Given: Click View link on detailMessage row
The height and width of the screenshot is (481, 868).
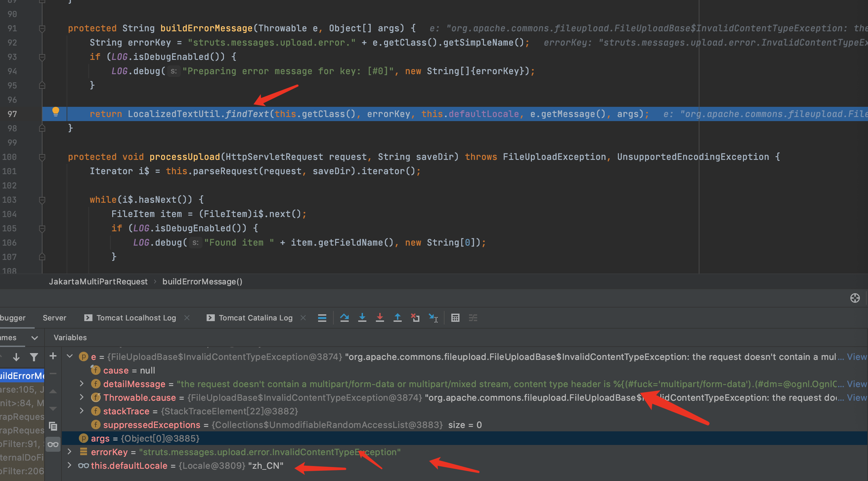Looking at the screenshot, I should click(857, 384).
